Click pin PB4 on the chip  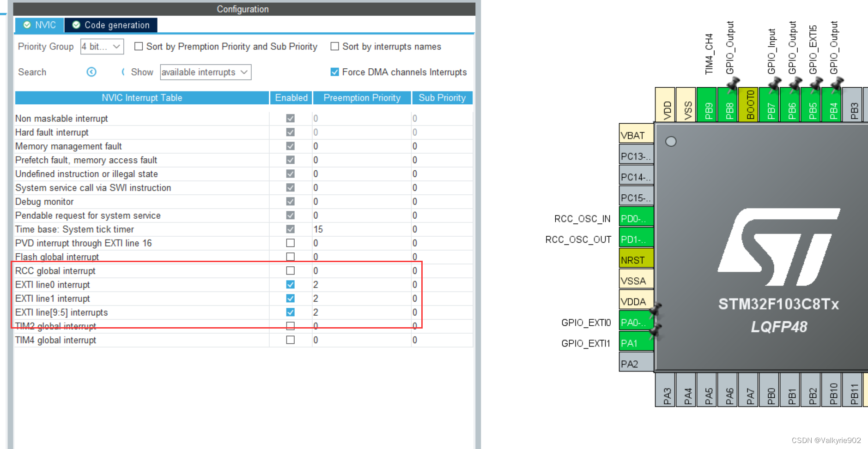tap(832, 104)
